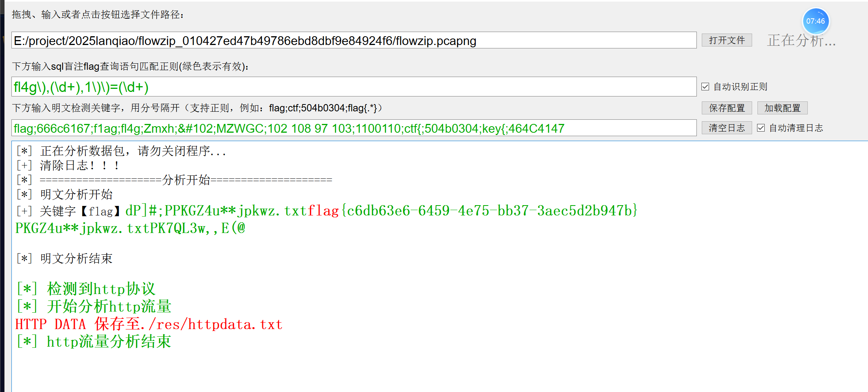This screenshot has width=868, height=392.
Task: Click the 明文分析结束 log entry
Action: click(x=76, y=259)
